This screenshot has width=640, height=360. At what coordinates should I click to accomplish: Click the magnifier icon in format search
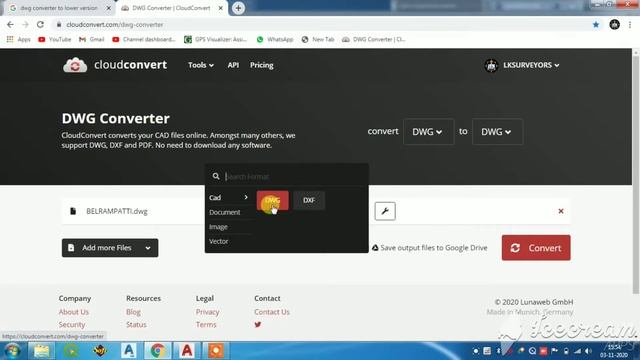point(216,176)
